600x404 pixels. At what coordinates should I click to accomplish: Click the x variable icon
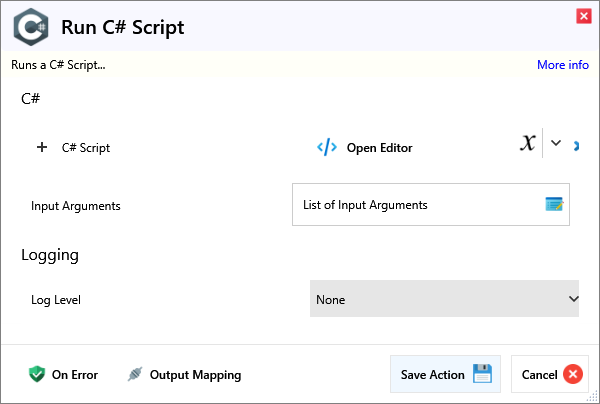[528, 144]
